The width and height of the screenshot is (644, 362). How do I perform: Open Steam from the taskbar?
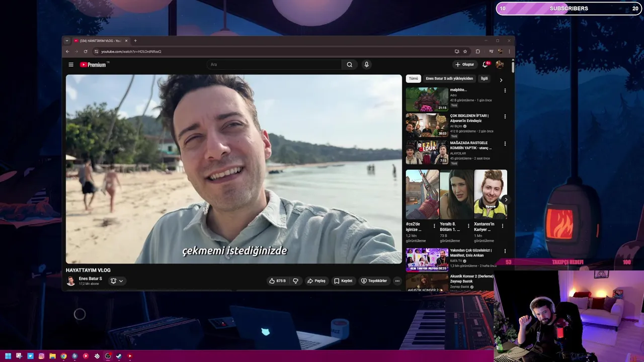point(119,356)
